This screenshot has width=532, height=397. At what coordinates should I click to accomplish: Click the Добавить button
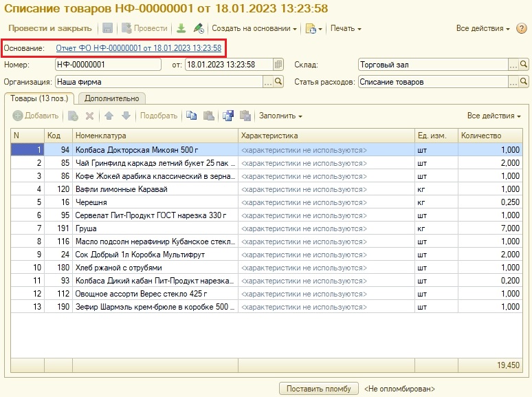(x=36, y=116)
